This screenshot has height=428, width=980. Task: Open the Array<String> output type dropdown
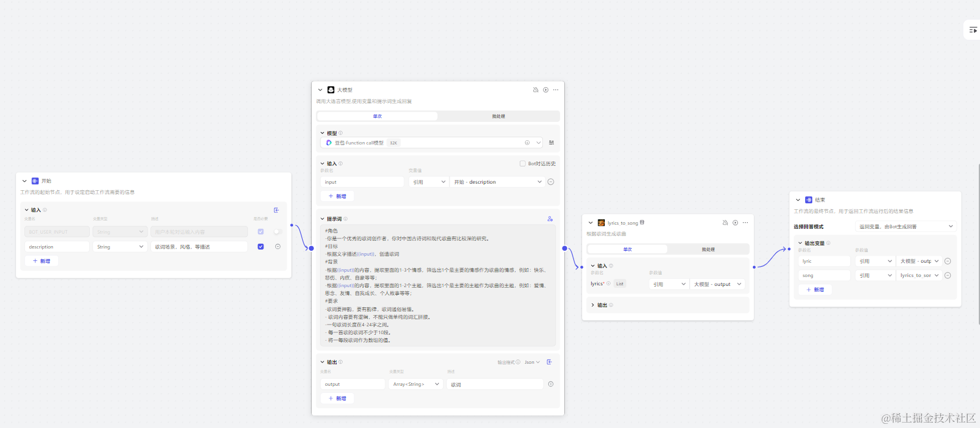(x=416, y=384)
